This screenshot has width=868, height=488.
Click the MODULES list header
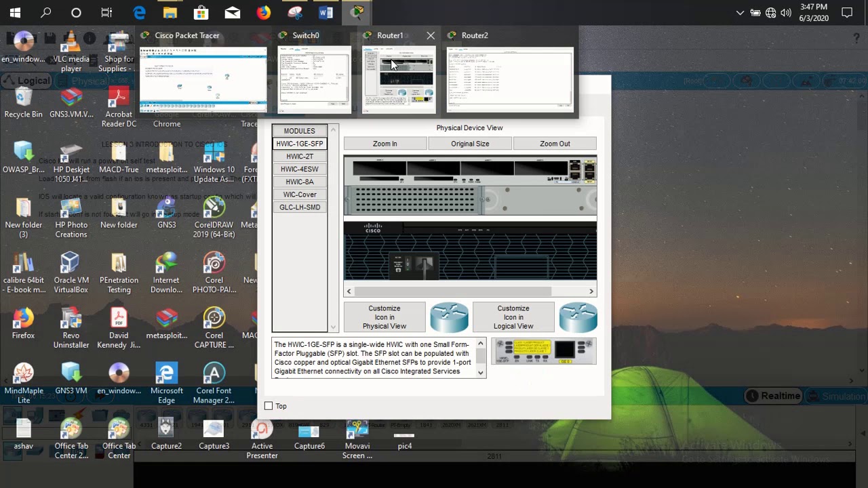[300, 131]
